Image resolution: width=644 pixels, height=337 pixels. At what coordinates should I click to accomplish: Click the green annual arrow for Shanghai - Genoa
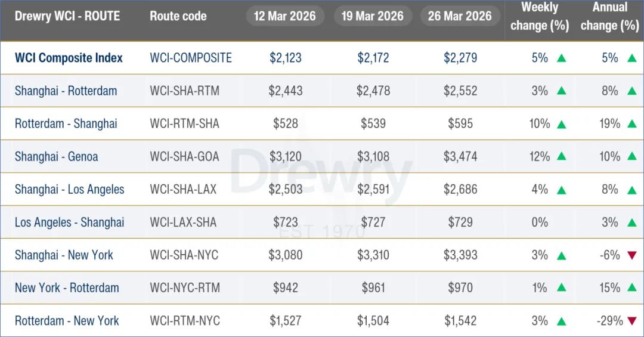click(x=632, y=157)
